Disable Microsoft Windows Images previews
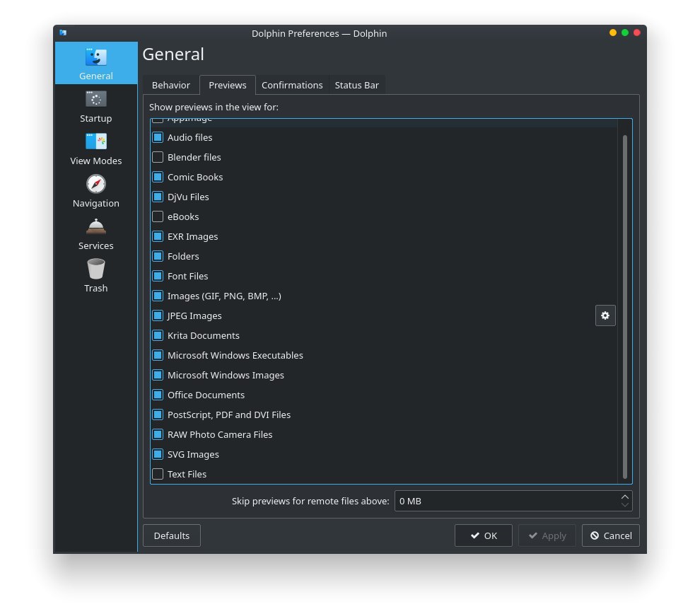Image resolution: width=700 pixels, height=614 pixels. coord(158,375)
